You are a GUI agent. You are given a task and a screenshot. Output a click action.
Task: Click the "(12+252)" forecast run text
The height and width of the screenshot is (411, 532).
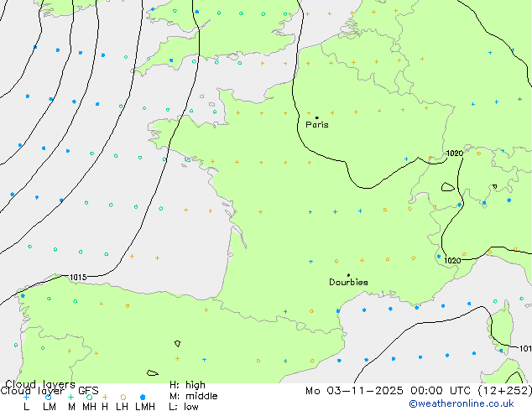click(x=505, y=391)
